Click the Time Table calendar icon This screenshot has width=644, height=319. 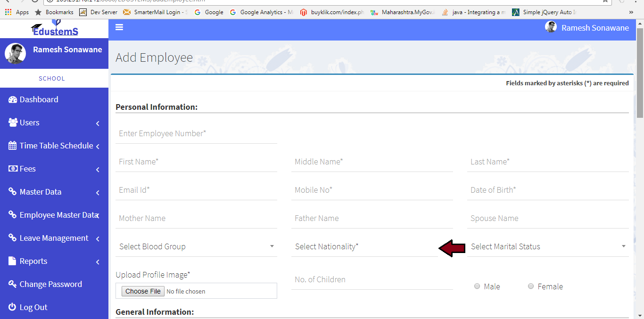[x=13, y=146]
